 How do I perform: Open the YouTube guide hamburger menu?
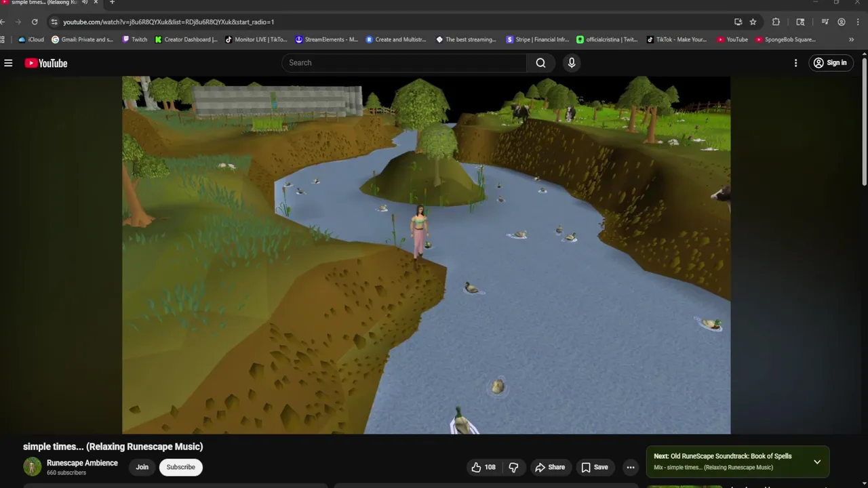[8, 63]
